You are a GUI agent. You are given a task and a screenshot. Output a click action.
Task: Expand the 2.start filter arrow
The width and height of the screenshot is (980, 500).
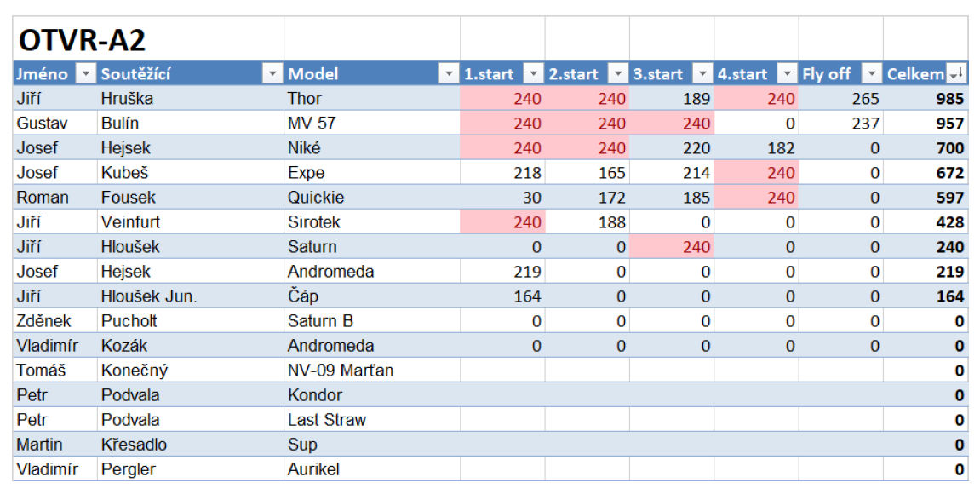(x=617, y=74)
